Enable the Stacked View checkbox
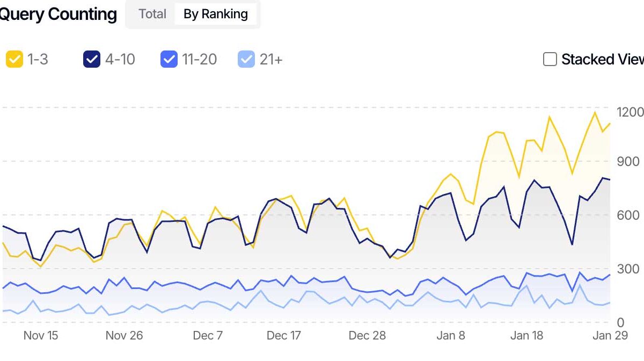This screenshot has height=361, width=644. [x=550, y=59]
